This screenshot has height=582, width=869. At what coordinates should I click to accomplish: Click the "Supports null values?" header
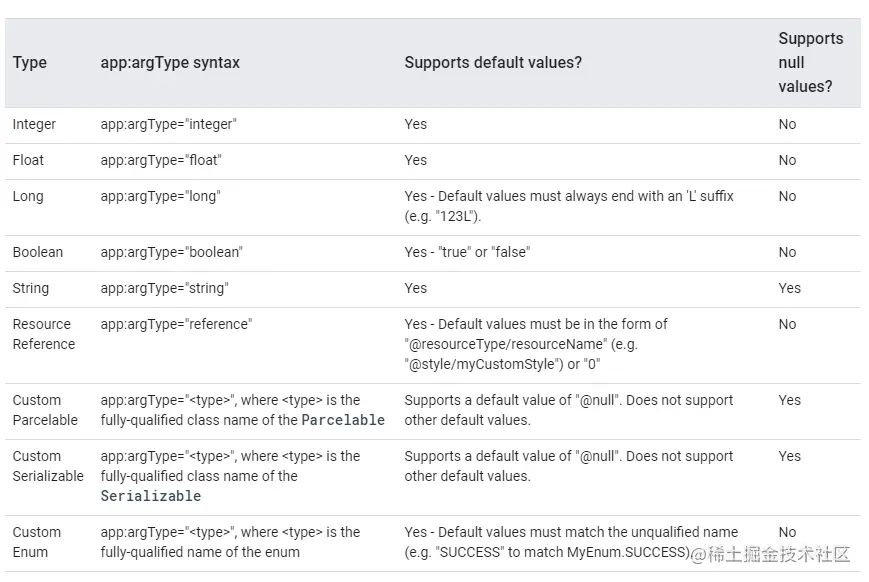tap(810, 63)
